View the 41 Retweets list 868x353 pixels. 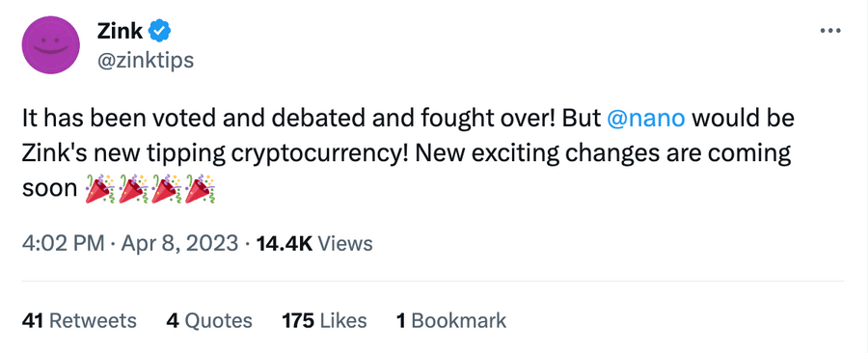coord(79,320)
